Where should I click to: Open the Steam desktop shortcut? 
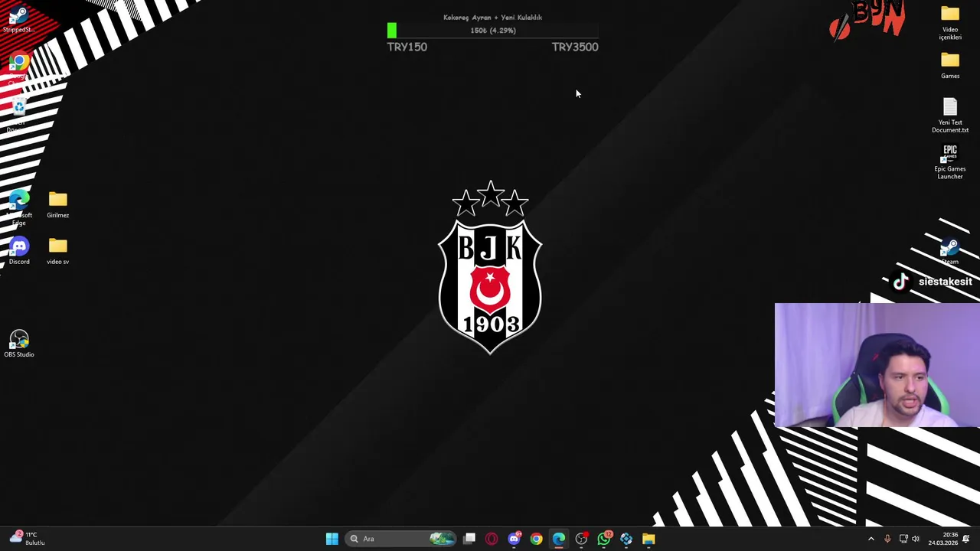pos(950,251)
